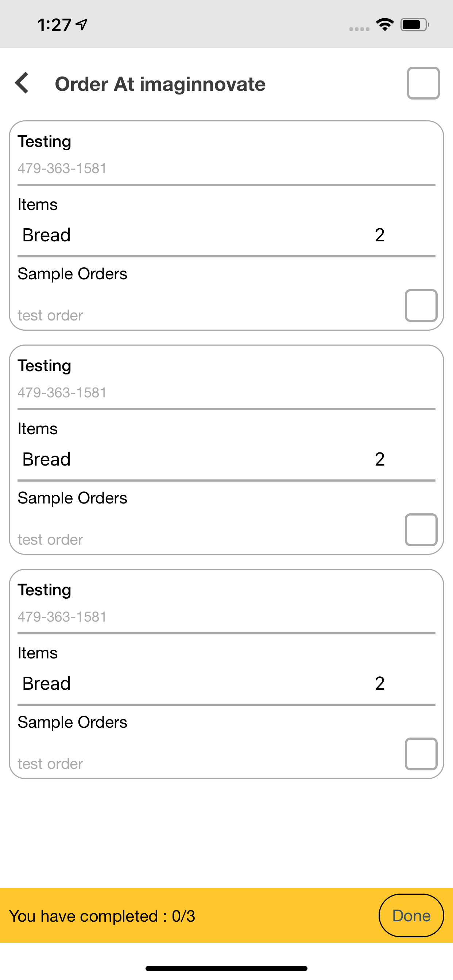
Task: Tap the third order's Sample Orders label
Action: [x=72, y=722]
